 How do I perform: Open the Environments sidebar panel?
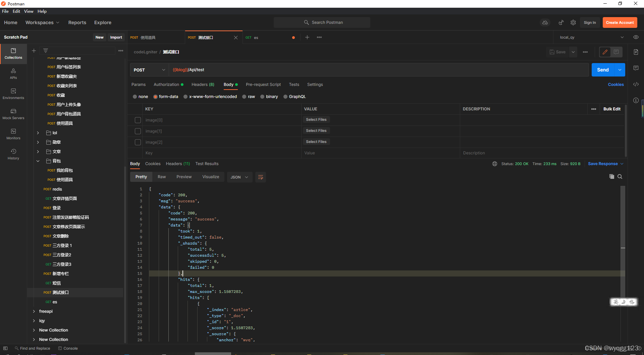(13, 94)
